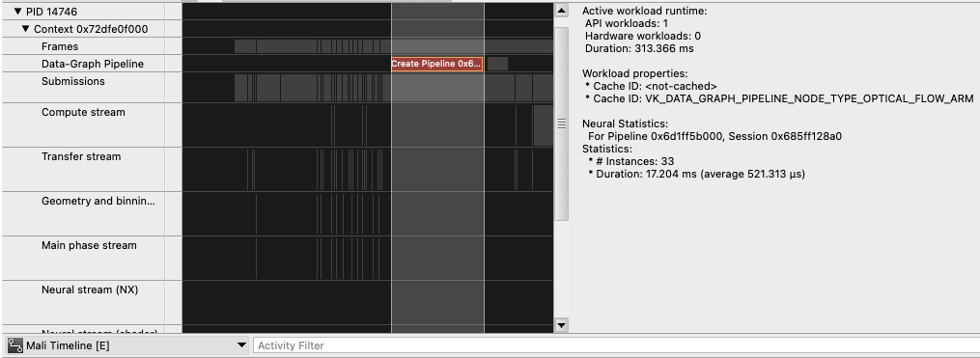
Task: Select the Submissions row label
Action: tap(73, 81)
